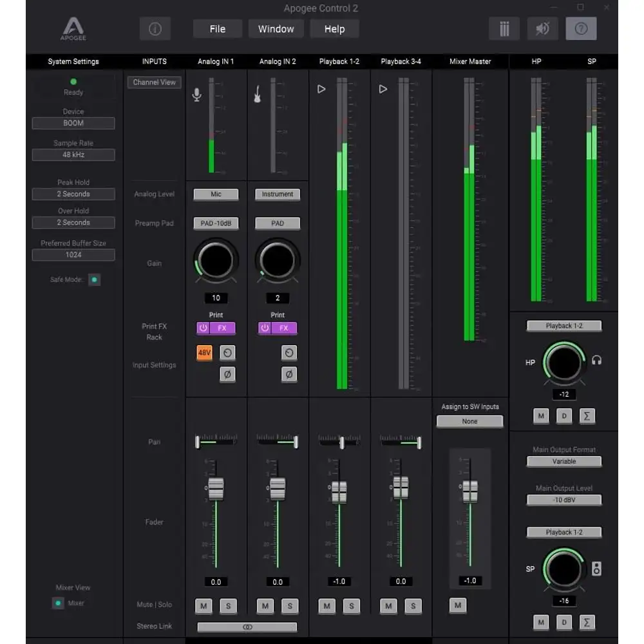Click the play triangle icon on Playback 1-2
Viewport: 644px width, 644px height.
click(321, 89)
